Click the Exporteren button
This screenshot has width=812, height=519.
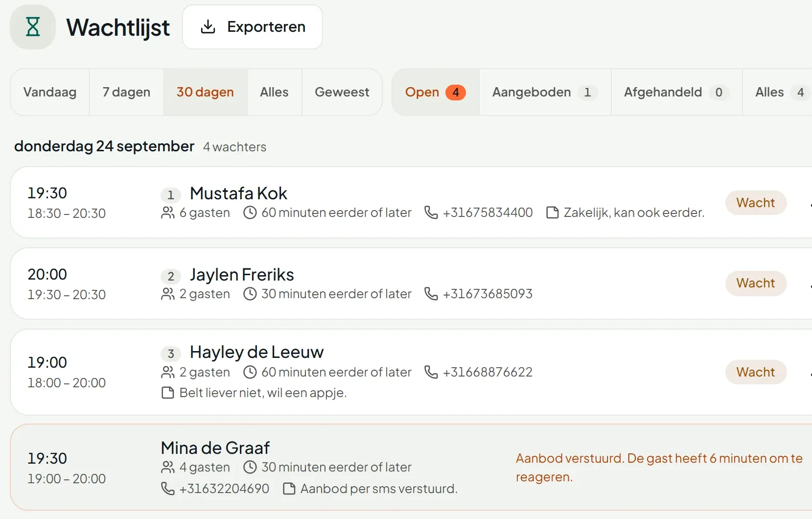pyautogui.click(x=253, y=27)
